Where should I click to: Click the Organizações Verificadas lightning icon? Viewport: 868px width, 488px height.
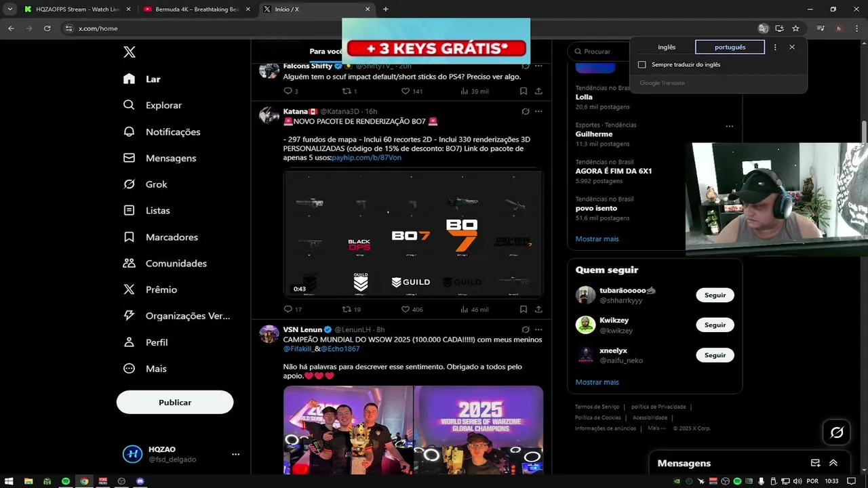coord(129,316)
